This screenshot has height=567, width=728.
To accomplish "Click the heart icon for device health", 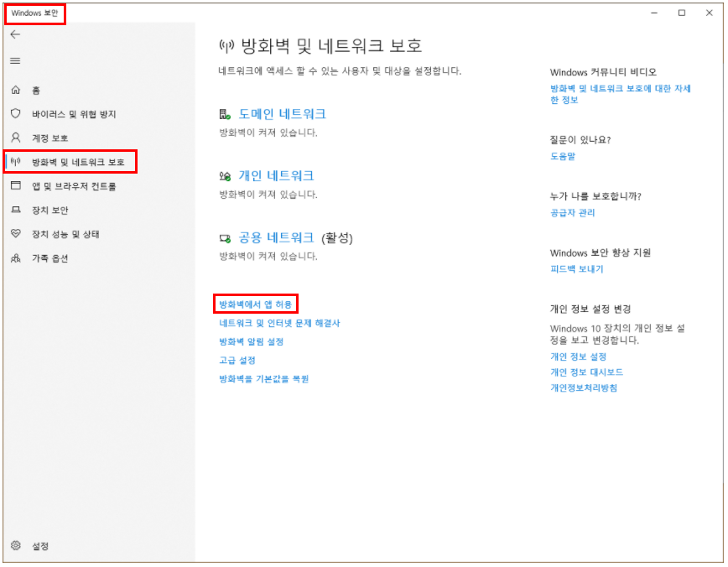I will 16,233.
